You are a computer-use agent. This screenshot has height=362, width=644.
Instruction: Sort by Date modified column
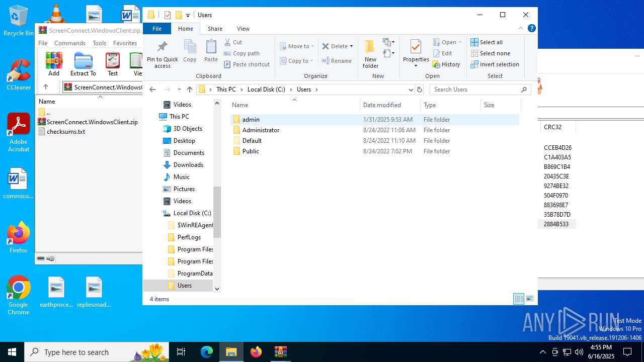coord(390,105)
